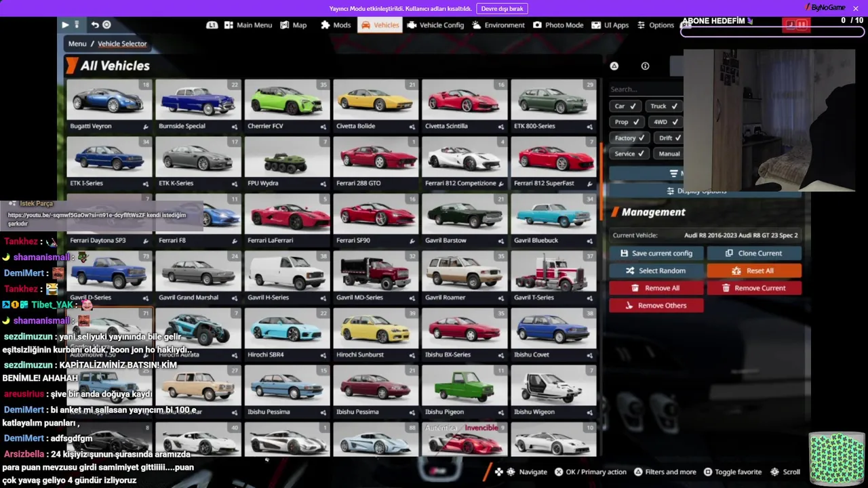
Task: Toggle the Service filter checkbox
Action: click(x=629, y=154)
